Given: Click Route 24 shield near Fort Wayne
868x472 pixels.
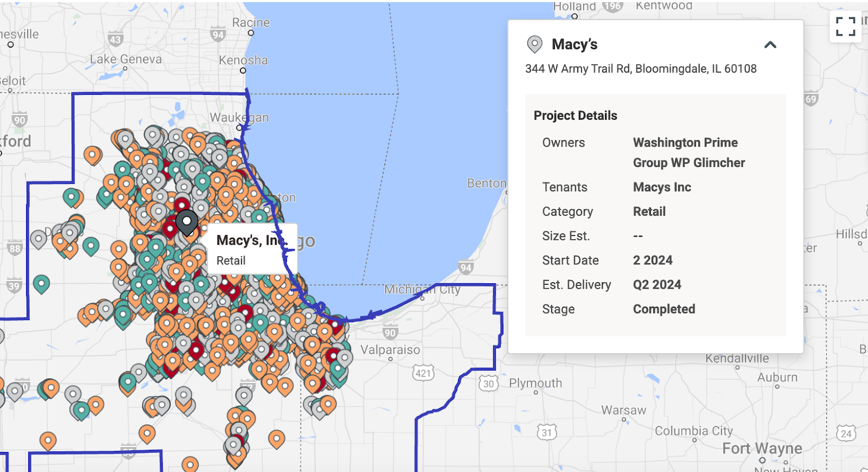Looking at the screenshot, I should pos(846,433).
